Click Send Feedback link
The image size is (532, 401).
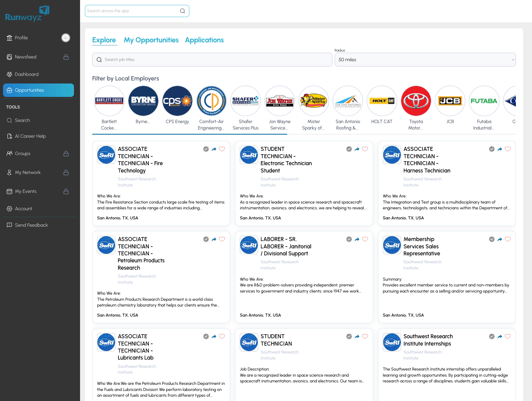[x=31, y=225]
